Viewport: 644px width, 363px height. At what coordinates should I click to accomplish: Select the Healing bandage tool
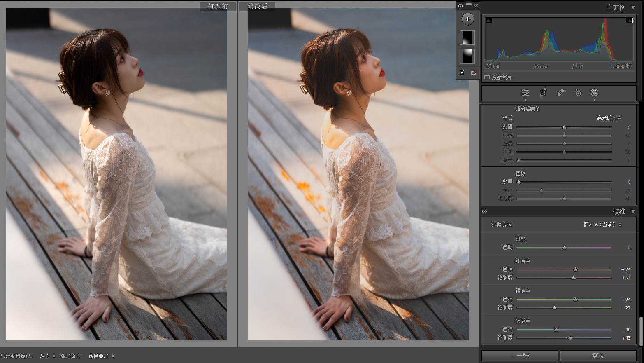click(x=560, y=93)
